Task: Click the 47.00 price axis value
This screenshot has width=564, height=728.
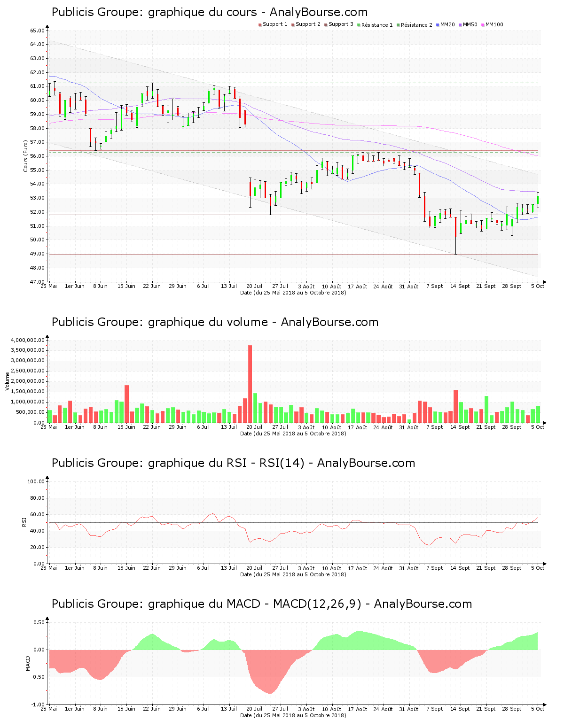Action: click(x=37, y=282)
